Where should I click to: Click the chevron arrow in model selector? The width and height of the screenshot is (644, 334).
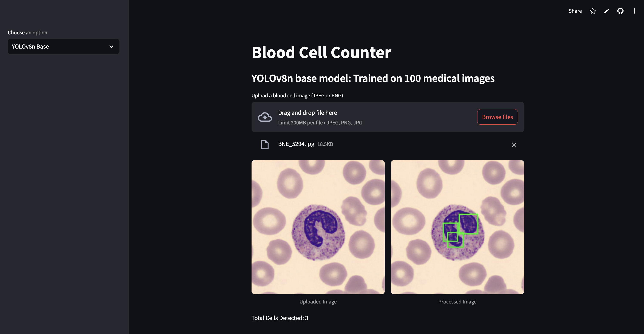(111, 46)
